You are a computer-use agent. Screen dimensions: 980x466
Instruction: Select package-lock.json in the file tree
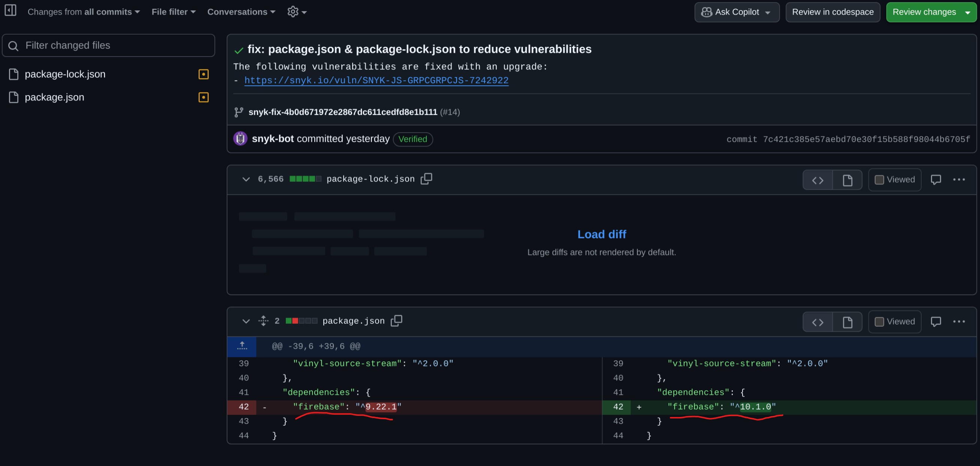[x=65, y=74]
